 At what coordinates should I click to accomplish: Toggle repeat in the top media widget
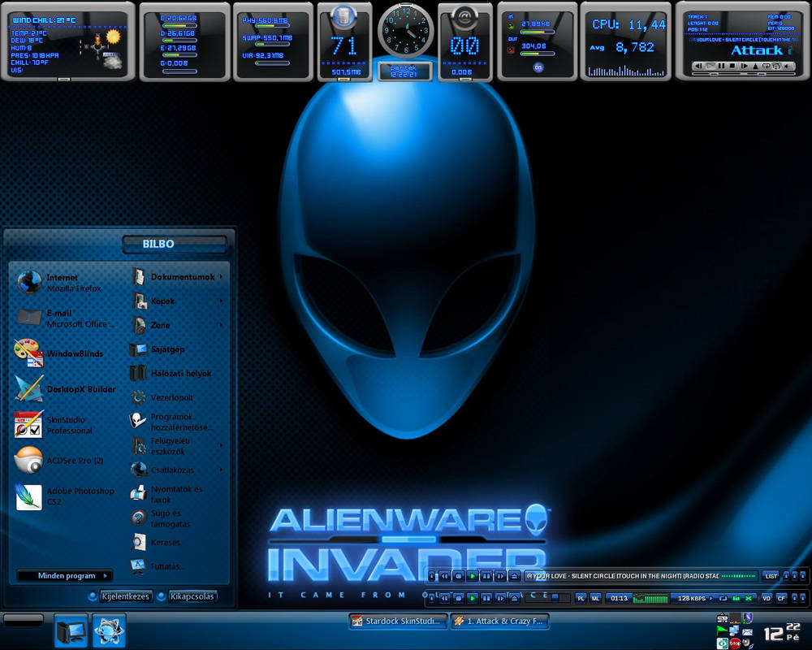click(x=766, y=66)
